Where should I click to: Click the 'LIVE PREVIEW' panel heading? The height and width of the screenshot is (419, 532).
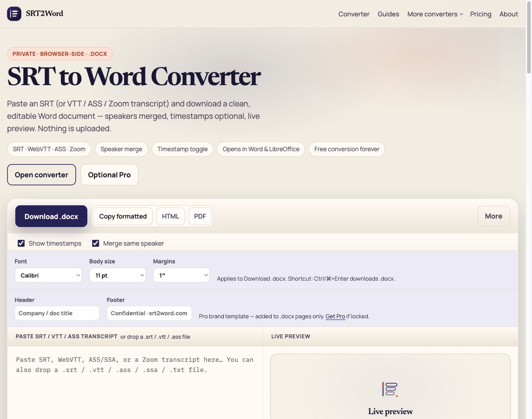coord(291,337)
